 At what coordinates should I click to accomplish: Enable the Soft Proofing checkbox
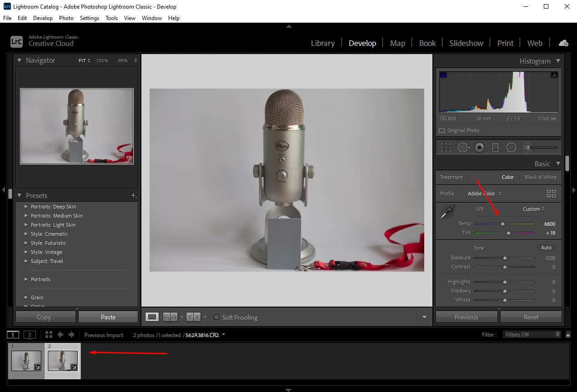coord(216,317)
